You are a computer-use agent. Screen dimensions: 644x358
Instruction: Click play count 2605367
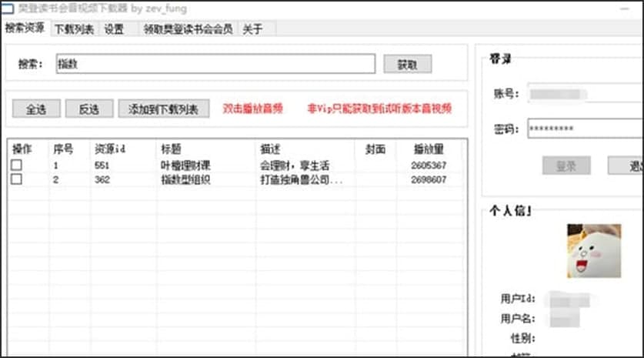click(429, 166)
